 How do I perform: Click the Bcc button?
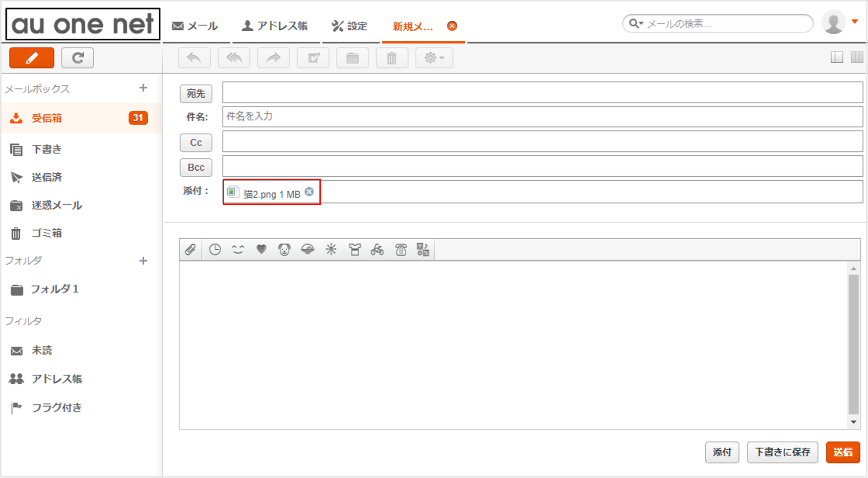coord(196,167)
